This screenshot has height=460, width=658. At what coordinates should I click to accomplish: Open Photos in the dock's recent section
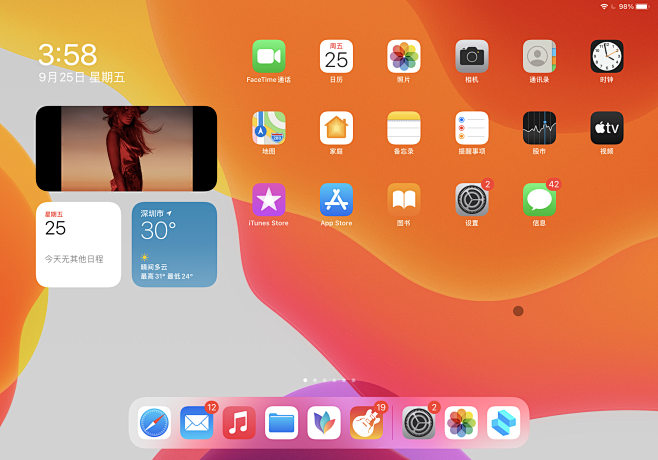coord(461,423)
